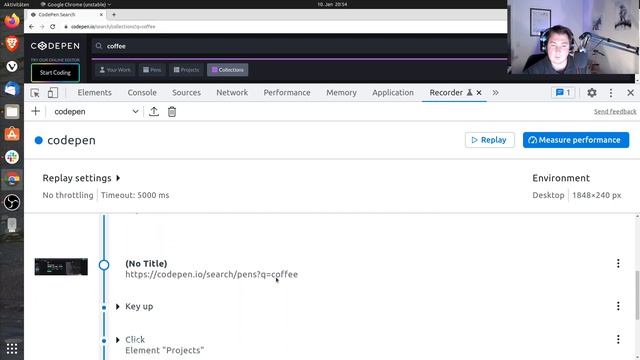
Task: Select the Collections filter
Action: coord(227,70)
